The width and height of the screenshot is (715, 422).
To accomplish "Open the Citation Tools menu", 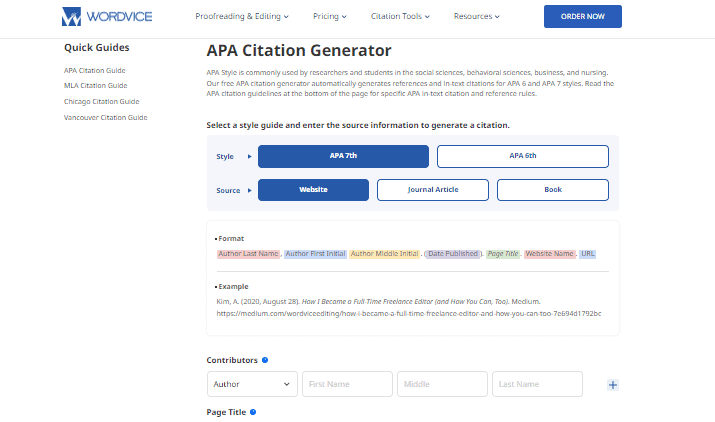I will click(400, 16).
